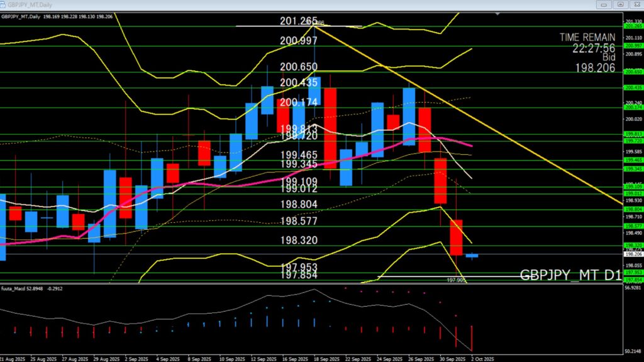
Task: Click the green 200.997 price scale tag
Action: pos(632,46)
